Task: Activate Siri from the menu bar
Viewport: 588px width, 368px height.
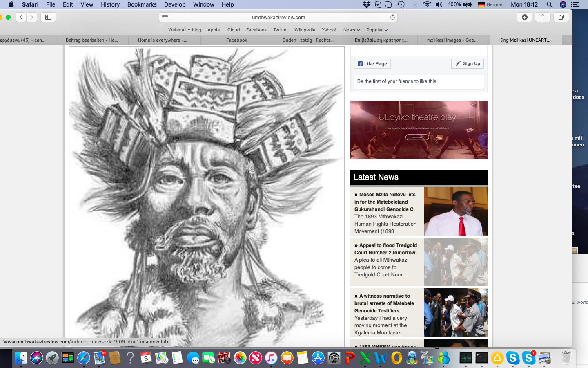Action: [563, 4]
